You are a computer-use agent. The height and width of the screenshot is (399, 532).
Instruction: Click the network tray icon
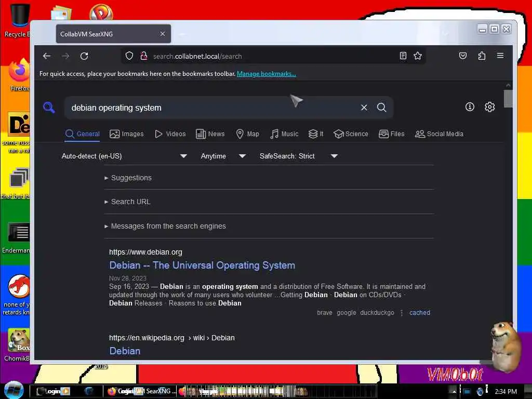coord(467,392)
